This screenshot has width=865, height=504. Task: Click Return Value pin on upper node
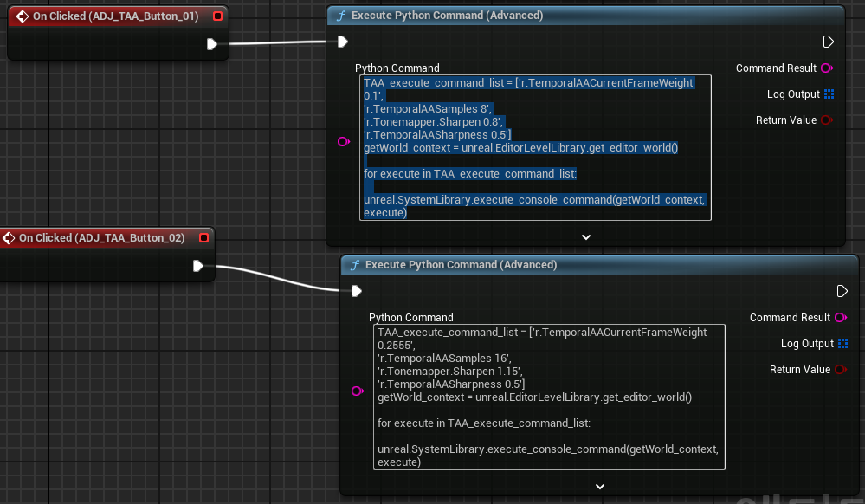point(827,120)
